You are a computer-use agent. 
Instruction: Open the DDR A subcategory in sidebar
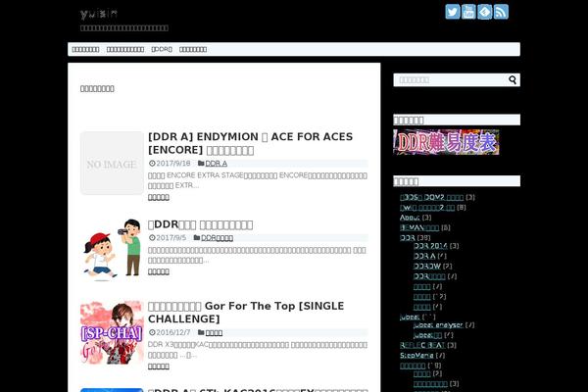point(424,256)
